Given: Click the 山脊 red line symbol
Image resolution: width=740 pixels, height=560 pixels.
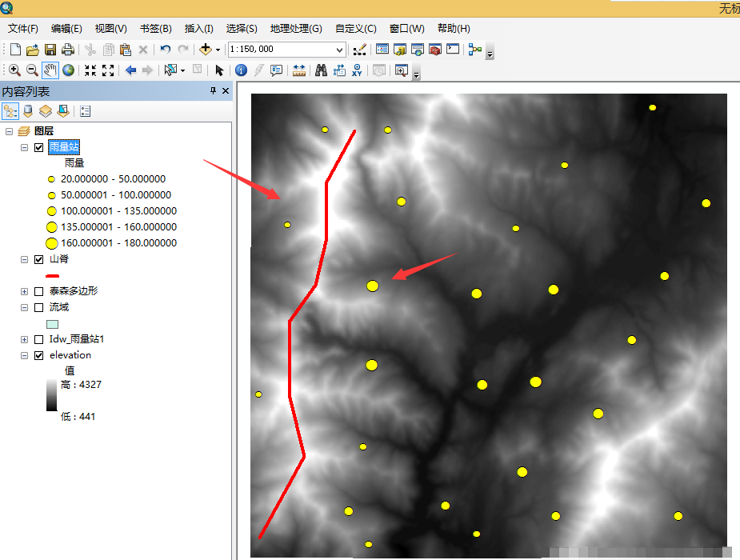Looking at the screenshot, I should pos(52,276).
